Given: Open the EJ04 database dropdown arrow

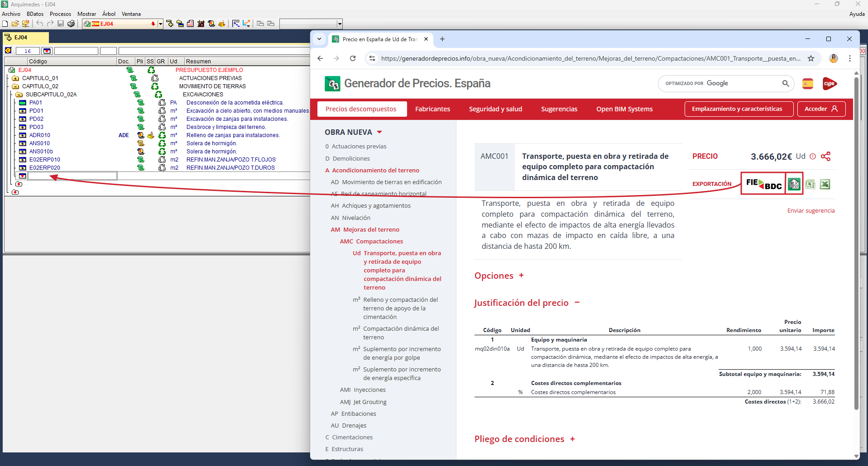Looking at the screenshot, I should pos(160,24).
